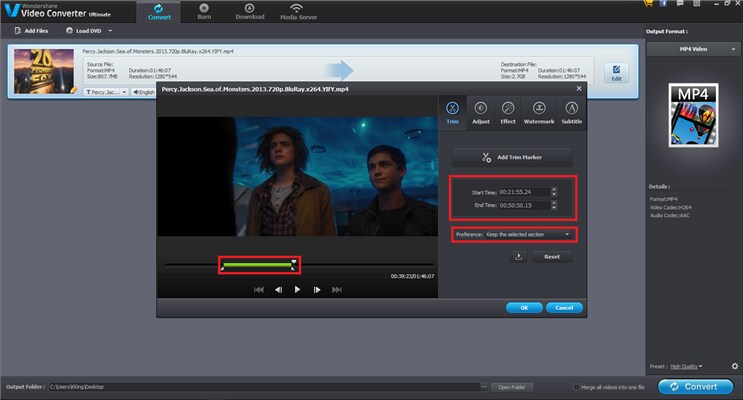Decrease the End Time with the down arrow

[554, 208]
